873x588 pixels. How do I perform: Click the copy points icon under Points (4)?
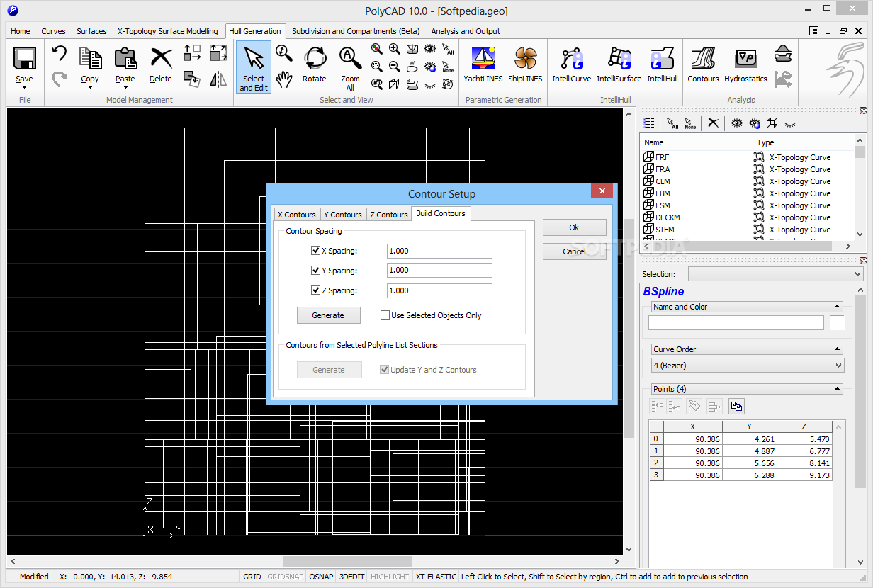coord(736,406)
